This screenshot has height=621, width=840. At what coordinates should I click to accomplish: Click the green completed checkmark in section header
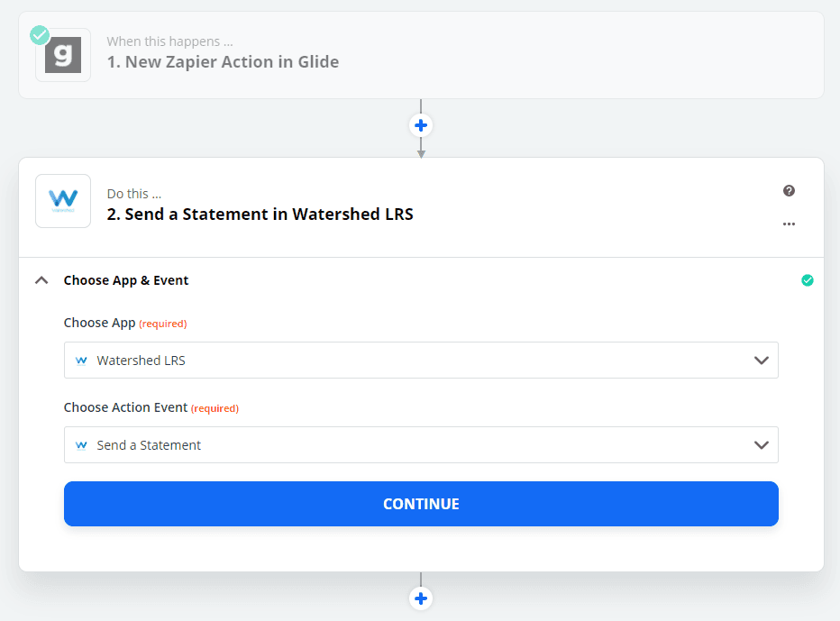click(808, 280)
